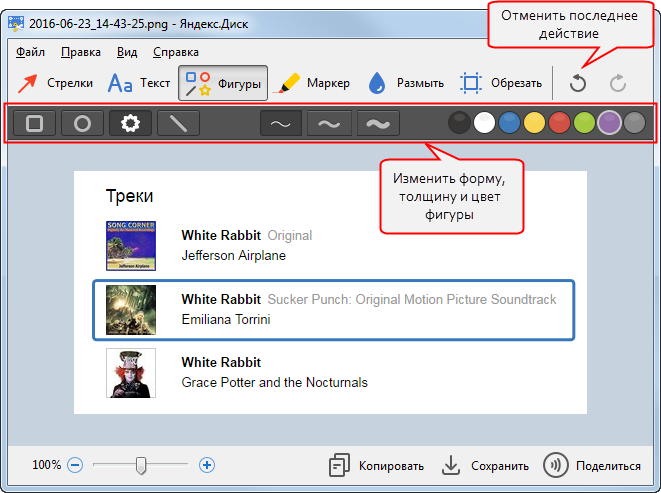Screen dimensions: 661x493
Task: Zoom out with the minus icon
Action: (x=75, y=465)
